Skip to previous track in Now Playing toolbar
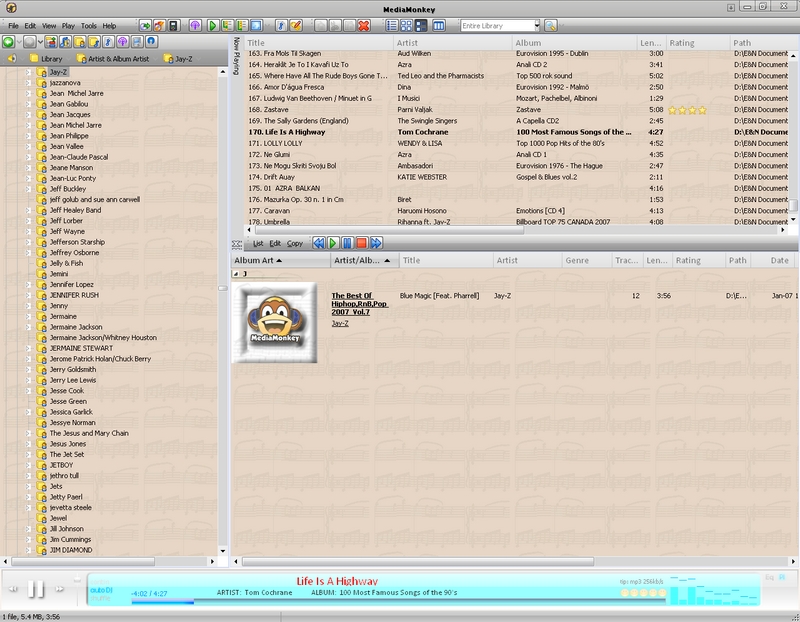The height and width of the screenshot is (622, 800). coord(318,243)
